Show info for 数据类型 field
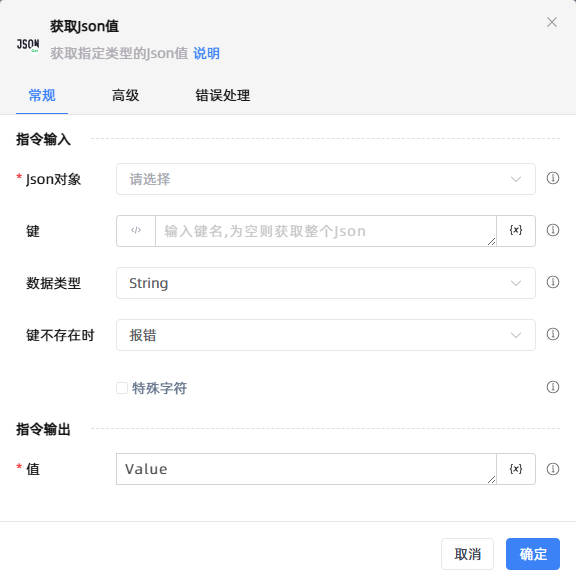This screenshot has height=586, width=576. [x=553, y=282]
